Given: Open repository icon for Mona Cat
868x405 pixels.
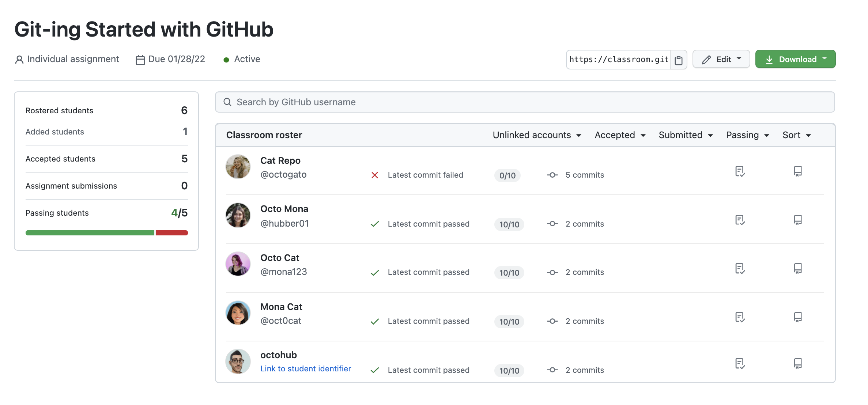Looking at the screenshot, I should 798,317.
